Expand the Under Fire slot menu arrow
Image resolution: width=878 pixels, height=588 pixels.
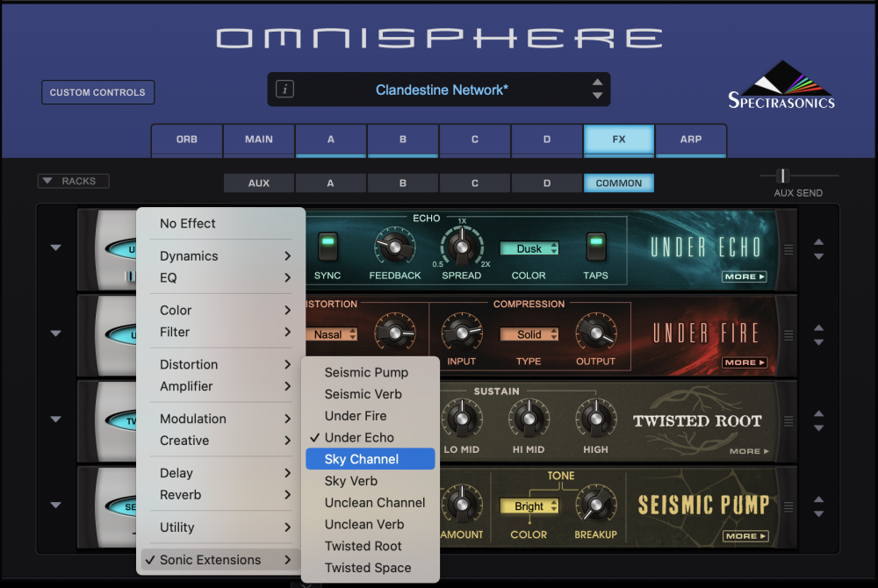pos(55,333)
